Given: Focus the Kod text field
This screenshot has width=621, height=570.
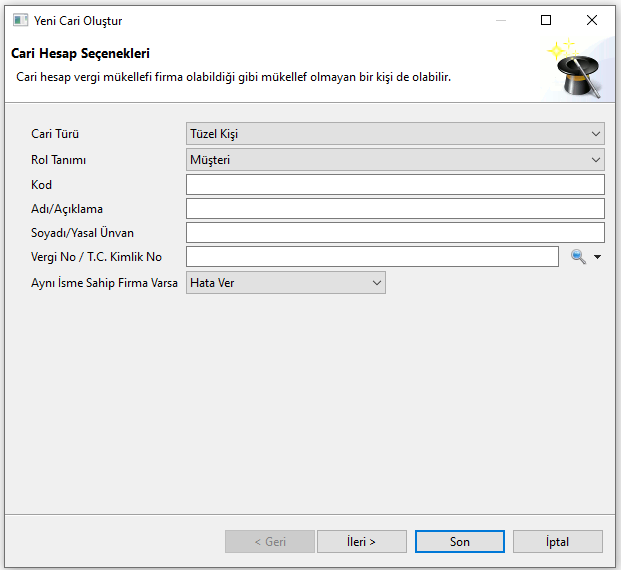Looking at the screenshot, I should tap(395, 184).
